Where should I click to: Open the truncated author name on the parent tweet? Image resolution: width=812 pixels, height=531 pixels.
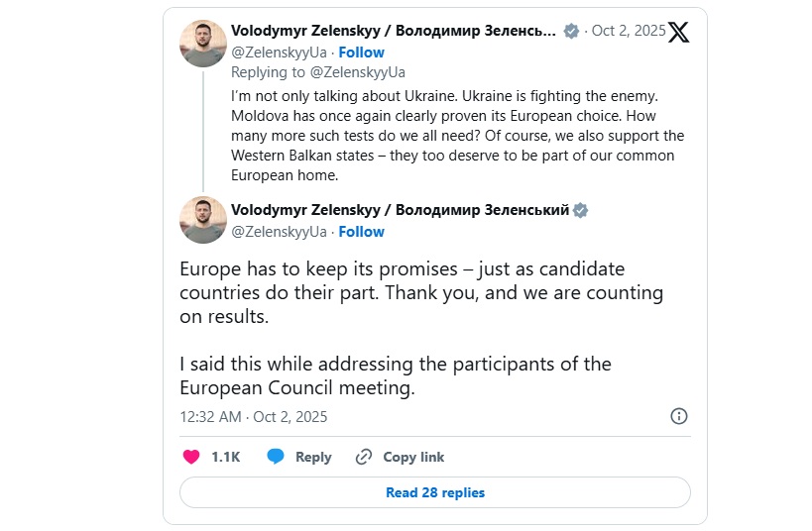[x=393, y=31]
